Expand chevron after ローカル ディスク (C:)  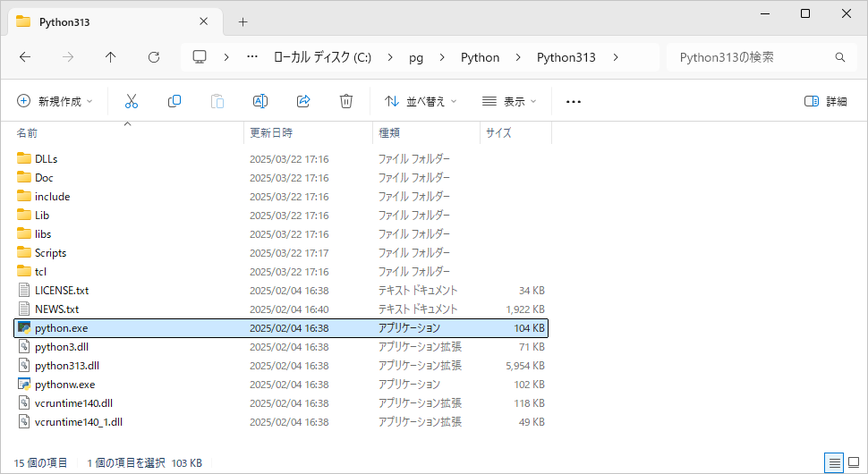click(x=390, y=57)
